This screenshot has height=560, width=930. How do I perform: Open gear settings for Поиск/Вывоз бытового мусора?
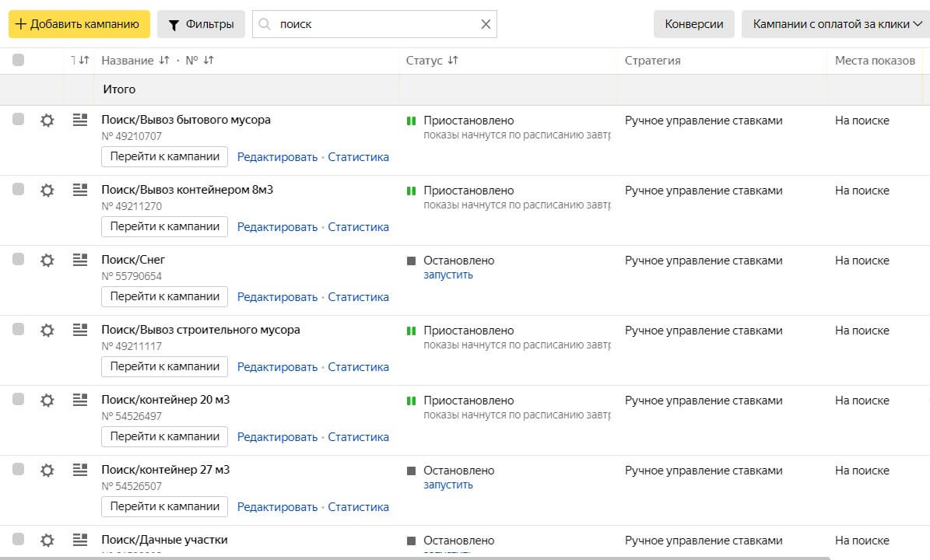(47, 121)
